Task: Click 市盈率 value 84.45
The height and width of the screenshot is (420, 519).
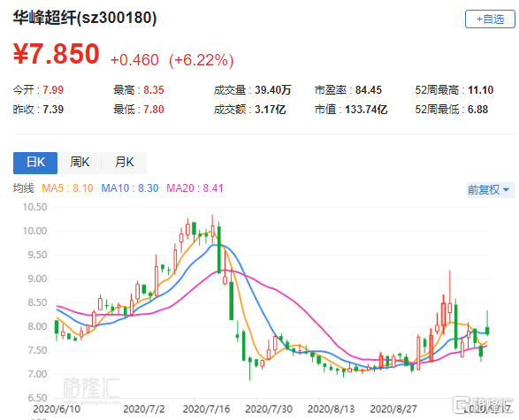Action: point(369,90)
